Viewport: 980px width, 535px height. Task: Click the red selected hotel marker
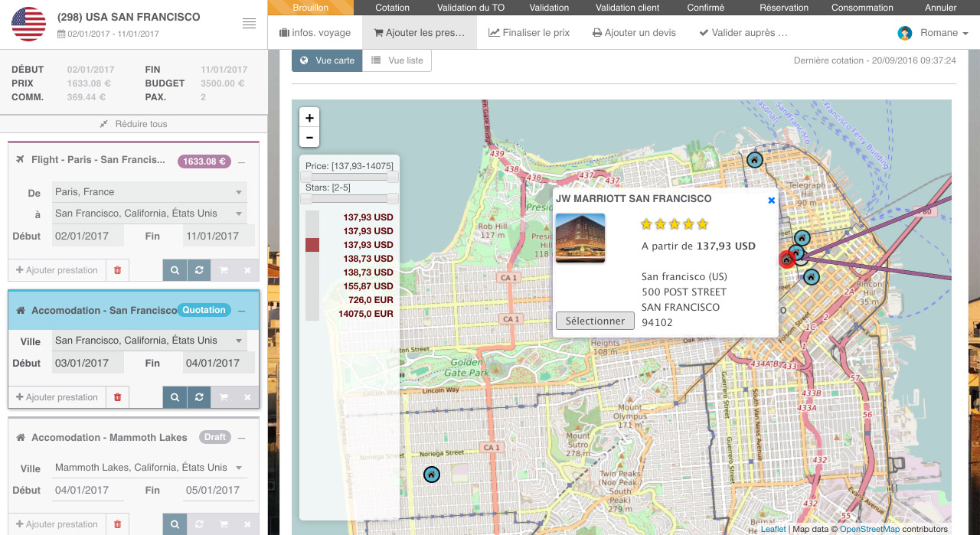tap(786, 259)
